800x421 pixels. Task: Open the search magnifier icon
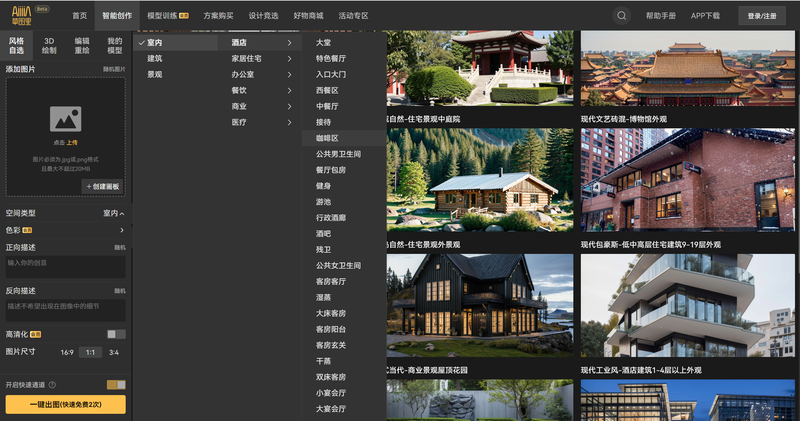pos(621,16)
